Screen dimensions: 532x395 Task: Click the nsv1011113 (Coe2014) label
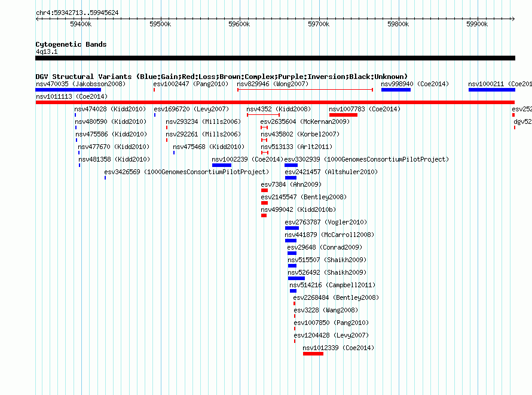click(72, 96)
